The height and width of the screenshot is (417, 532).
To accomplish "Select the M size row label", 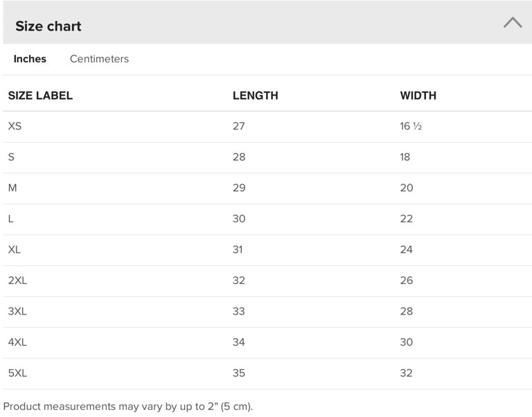I will pos(12,188).
